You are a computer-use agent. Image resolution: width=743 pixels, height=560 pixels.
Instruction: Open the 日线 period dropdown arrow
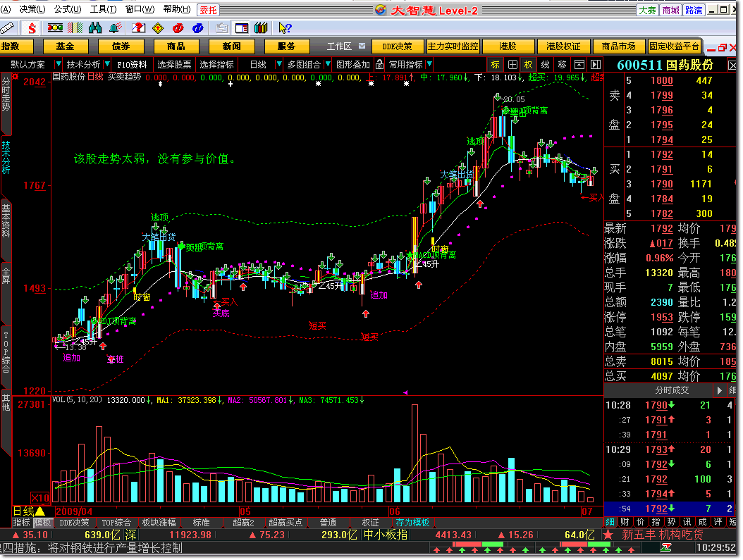click(279, 64)
